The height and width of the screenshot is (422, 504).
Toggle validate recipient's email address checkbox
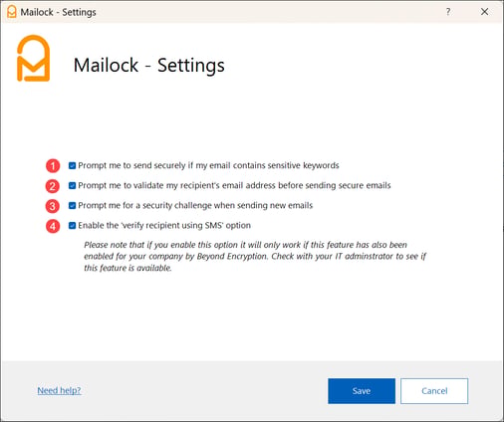pyautogui.click(x=72, y=185)
